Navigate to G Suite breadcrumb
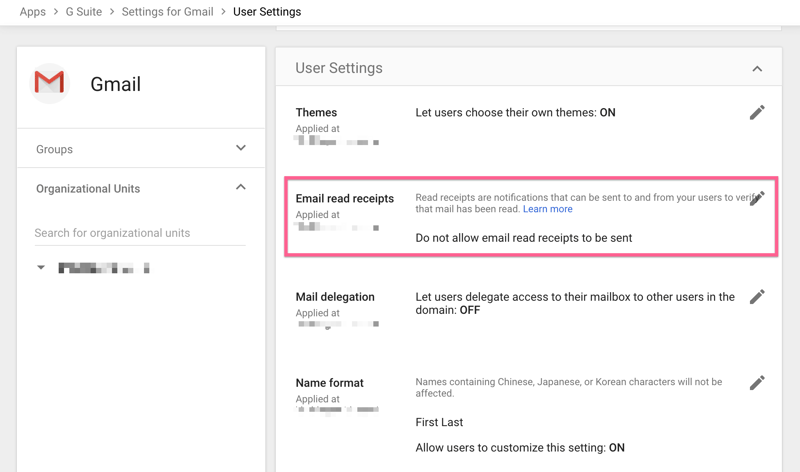 pos(84,12)
